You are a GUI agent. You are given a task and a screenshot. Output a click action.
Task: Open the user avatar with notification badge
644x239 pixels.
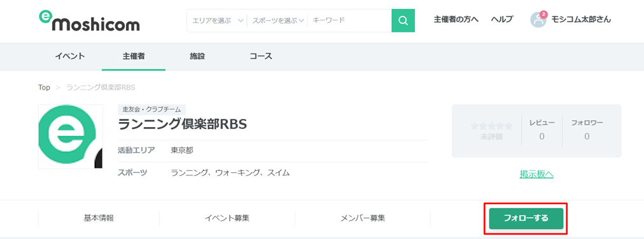coord(538,19)
